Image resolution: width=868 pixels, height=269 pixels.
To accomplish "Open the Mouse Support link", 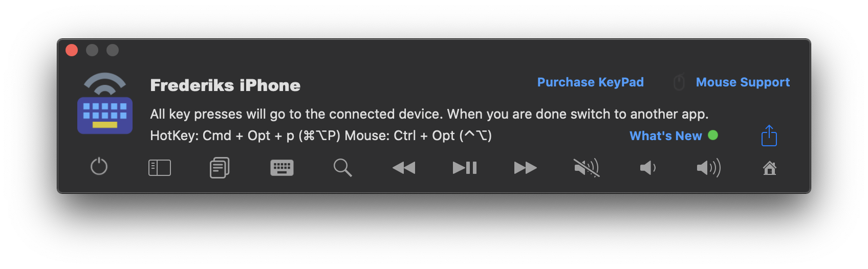I will 743,82.
